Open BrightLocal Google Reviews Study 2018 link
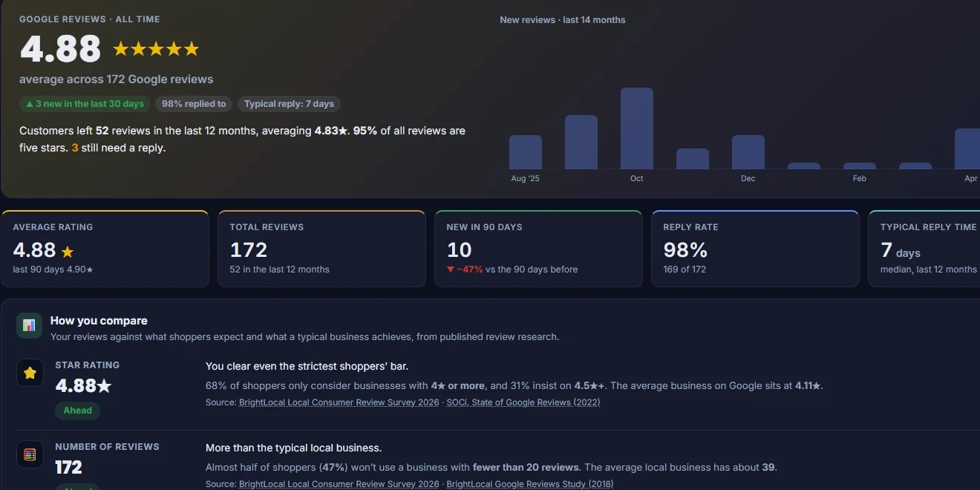980x490 pixels. [x=529, y=484]
